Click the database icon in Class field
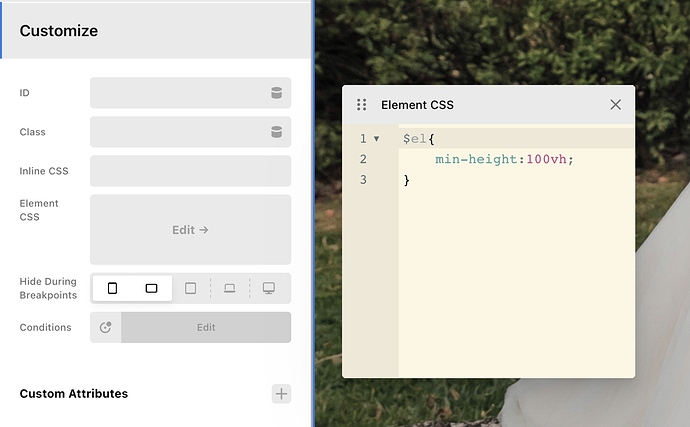 point(276,132)
